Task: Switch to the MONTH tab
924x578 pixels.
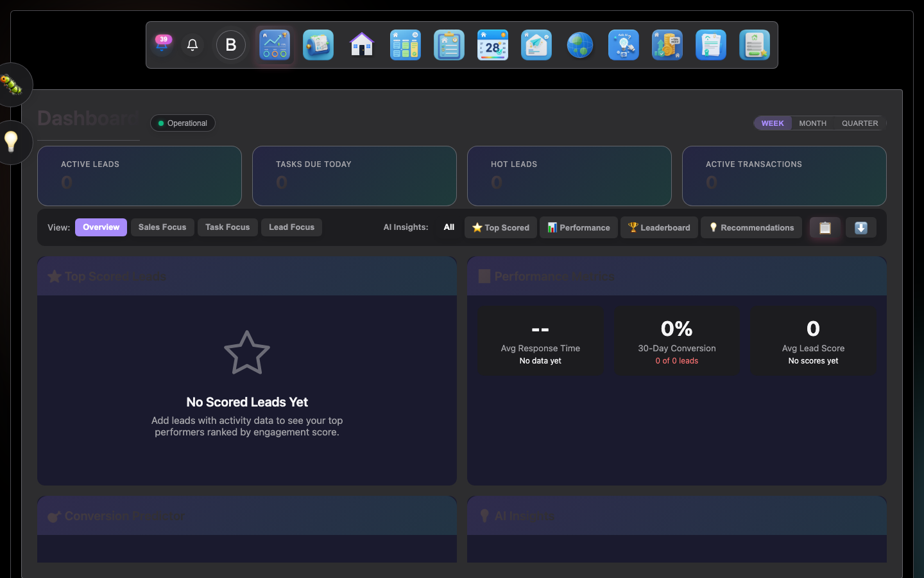Action: click(x=812, y=123)
